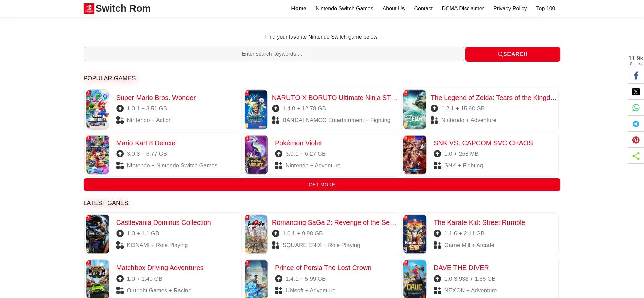Image resolution: width=644 pixels, height=298 pixels.
Task: Click category icon beside KONAMI + Role Playing
Action: point(120,245)
